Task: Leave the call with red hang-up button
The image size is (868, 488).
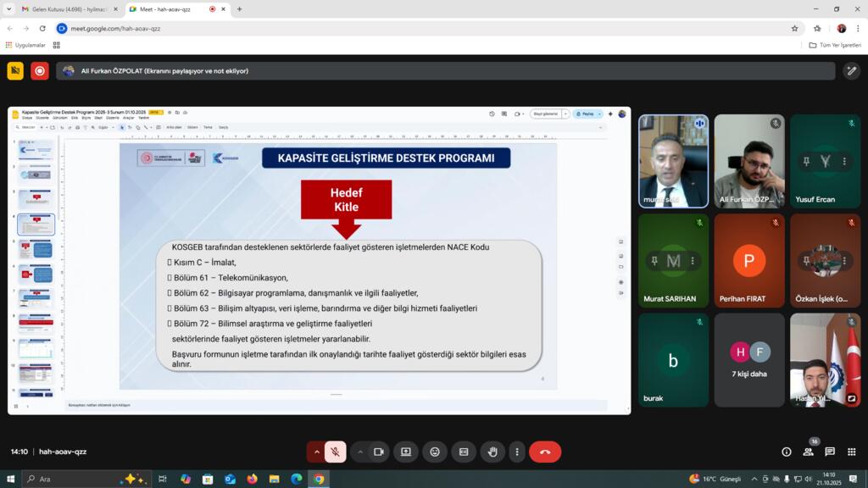Action: tap(545, 452)
